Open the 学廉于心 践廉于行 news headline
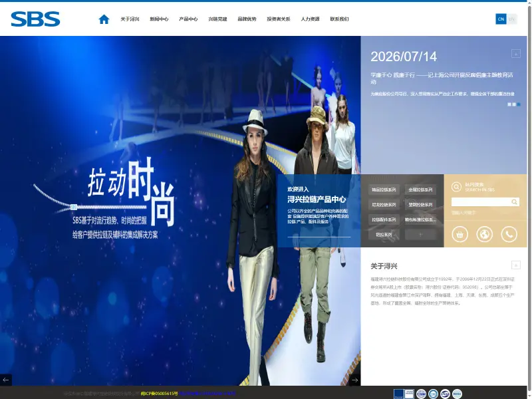Screen dimensions: 532x399 click(x=442, y=78)
